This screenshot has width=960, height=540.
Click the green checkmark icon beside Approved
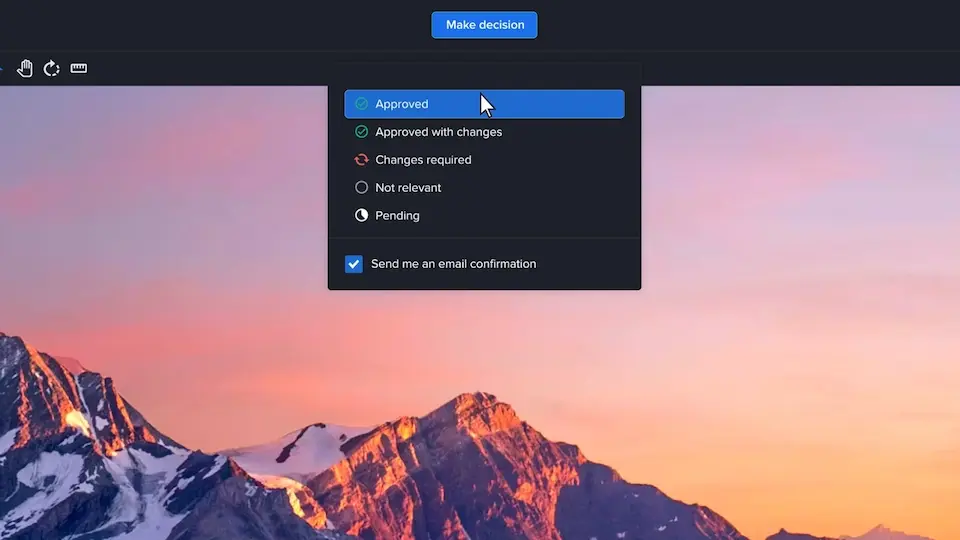[x=362, y=104]
